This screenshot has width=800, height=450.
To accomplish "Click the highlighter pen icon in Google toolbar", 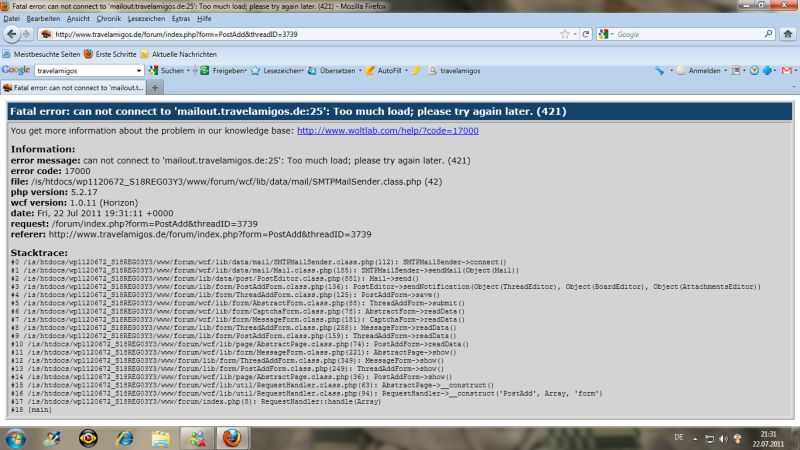I will tap(416, 71).
